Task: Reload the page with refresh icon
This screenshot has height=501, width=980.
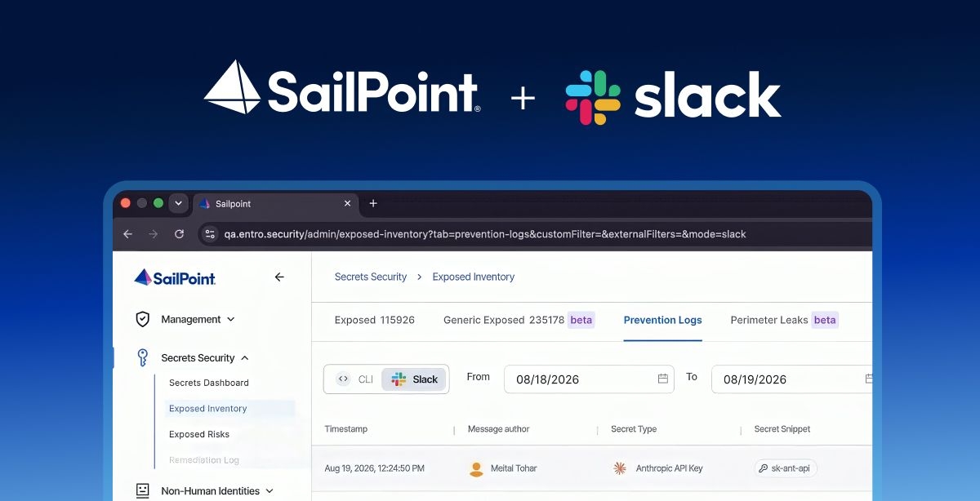Action: (179, 234)
